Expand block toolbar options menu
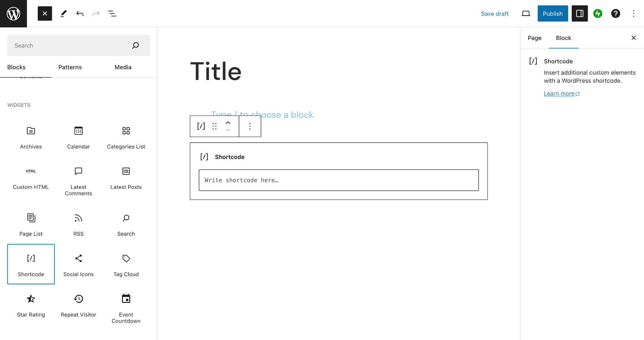 [250, 126]
